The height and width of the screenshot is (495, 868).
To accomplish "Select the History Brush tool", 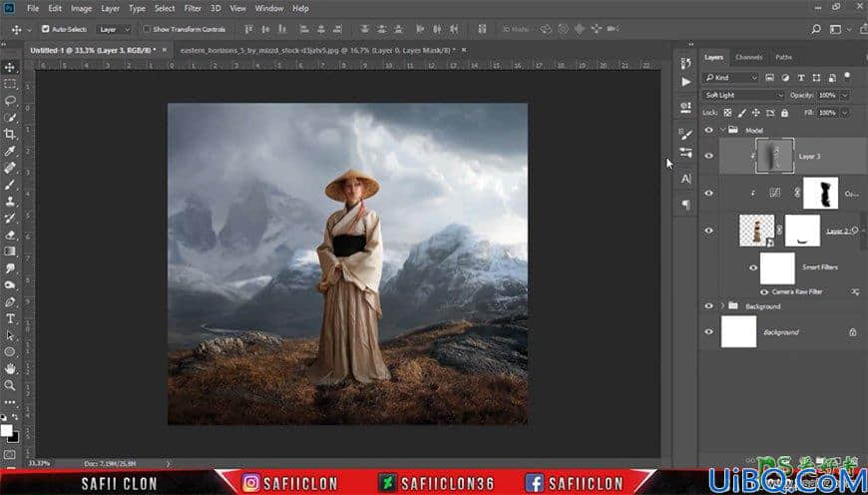I will pos(10,219).
